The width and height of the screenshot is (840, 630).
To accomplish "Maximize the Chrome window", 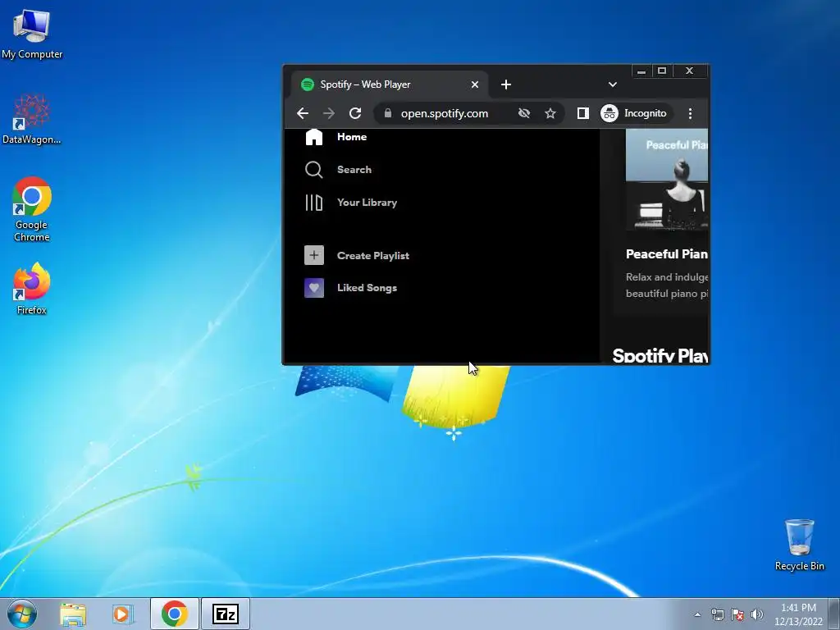I will point(662,71).
